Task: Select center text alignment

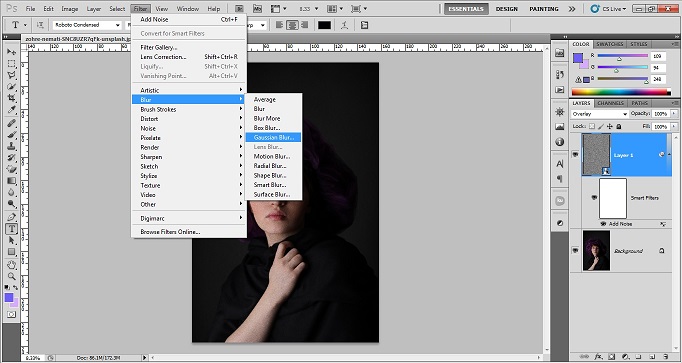Action: tap(292, 25)
